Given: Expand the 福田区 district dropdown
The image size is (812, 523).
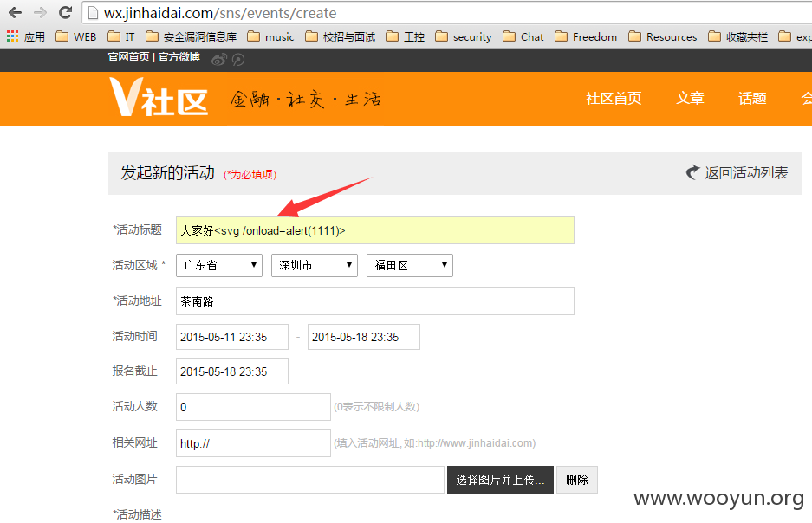Looking at the screenshot, I should pyautogui.click(x=410, y=265).
